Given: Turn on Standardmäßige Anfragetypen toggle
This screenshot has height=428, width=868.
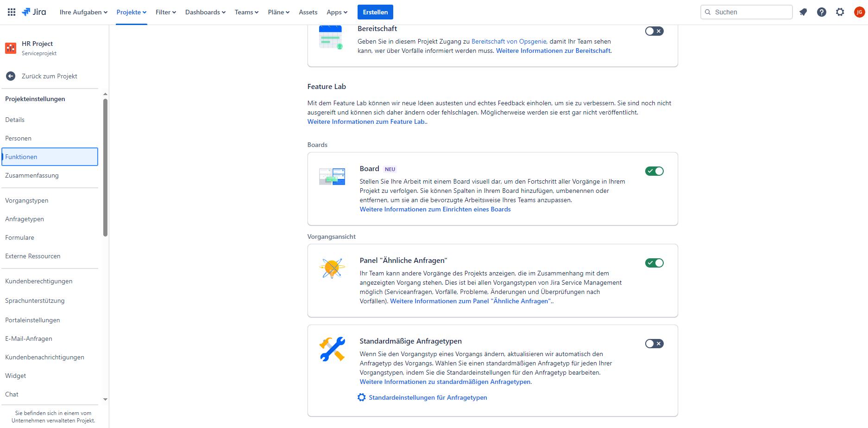Looking at the screenshot, I should tap(654, 344).
